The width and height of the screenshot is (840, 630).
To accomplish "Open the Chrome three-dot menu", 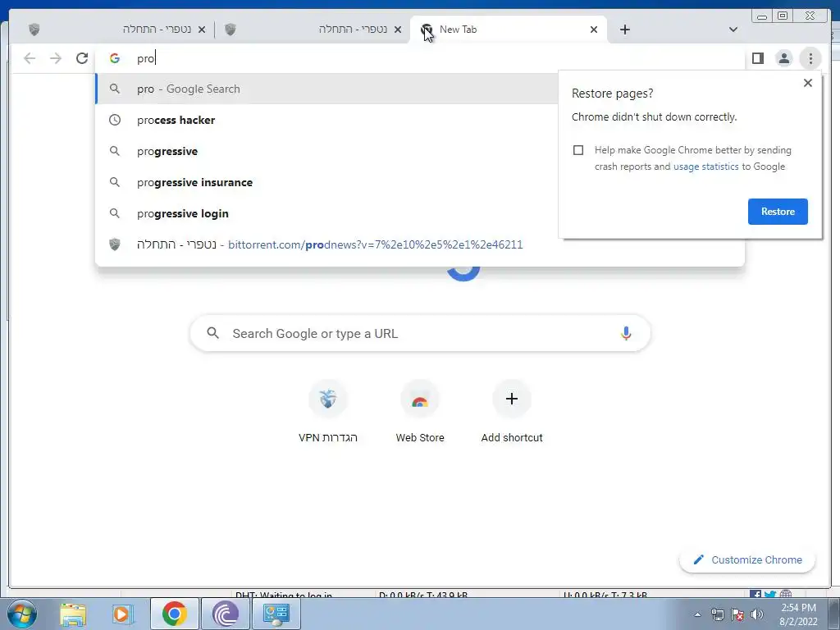I will 810,58.
